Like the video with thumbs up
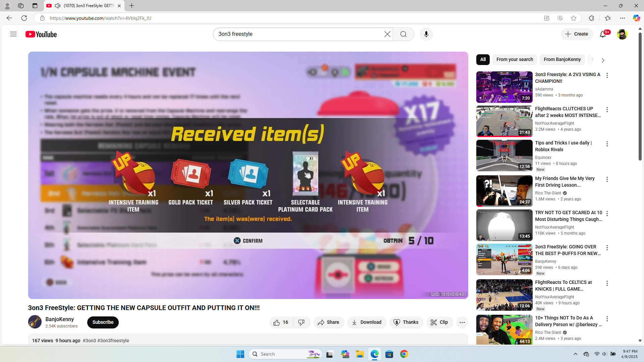Image resolution: width=644 pixels, height=362 pixels. click(x=281, y=322)
